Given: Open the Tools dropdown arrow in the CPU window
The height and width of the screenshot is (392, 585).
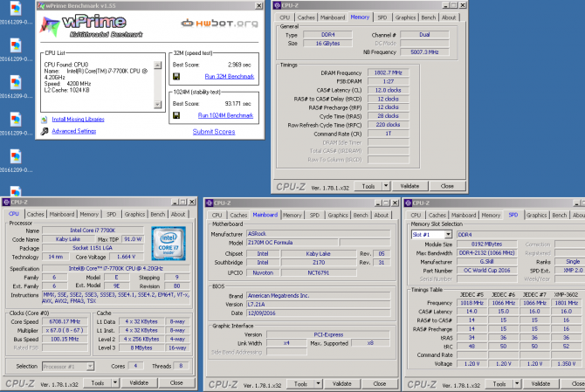Looking at the screenshot, I should coord(115,382).
